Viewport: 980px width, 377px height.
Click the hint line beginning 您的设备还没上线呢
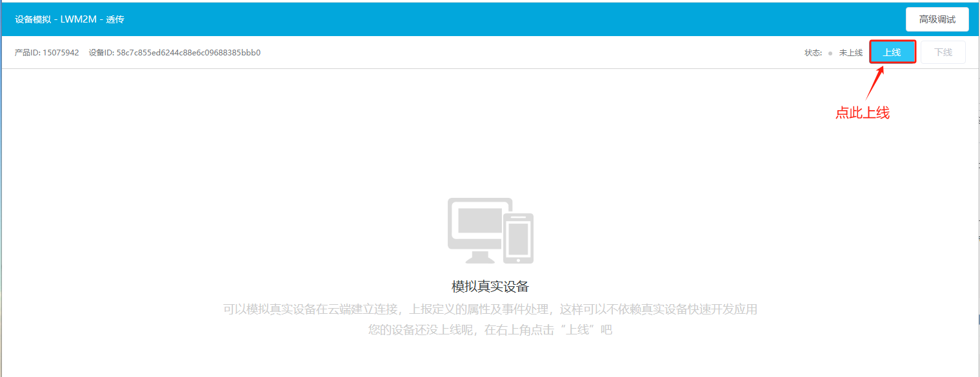coord(490,330)
